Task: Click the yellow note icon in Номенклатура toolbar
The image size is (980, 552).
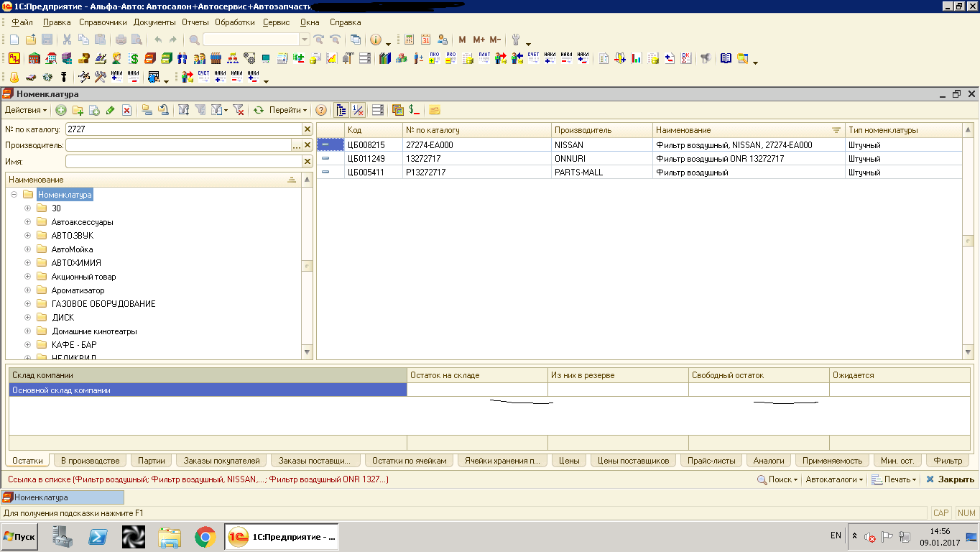Action: click(x=434, y=110)
